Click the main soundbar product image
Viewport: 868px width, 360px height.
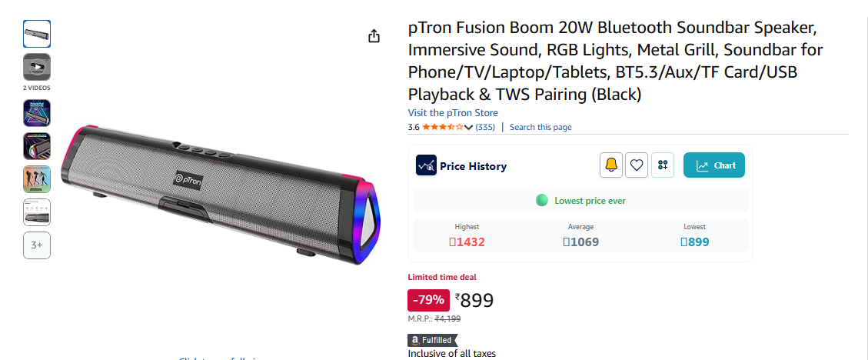[218, 191]
